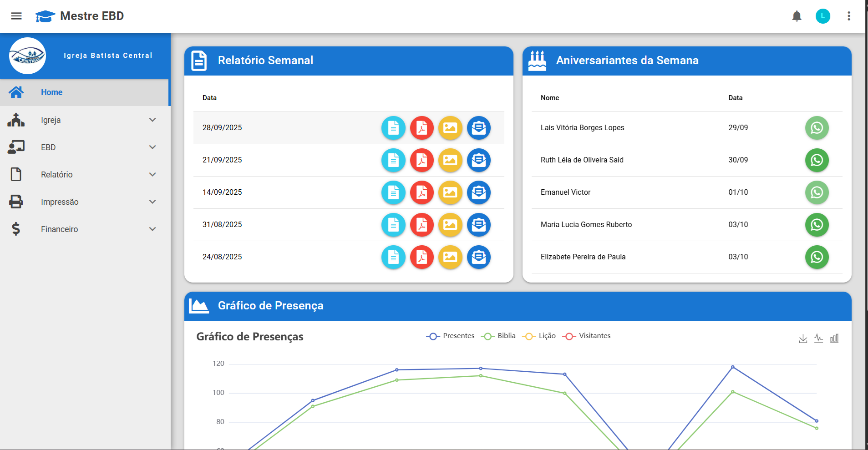Screen dimensions: 868x450
Task: Open the user profile avatar
Action: [x=822, y=16]
